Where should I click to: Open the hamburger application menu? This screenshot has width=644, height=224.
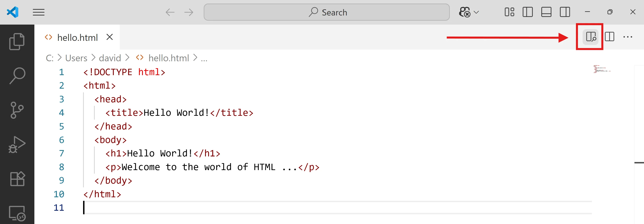(x=39, y=12)
